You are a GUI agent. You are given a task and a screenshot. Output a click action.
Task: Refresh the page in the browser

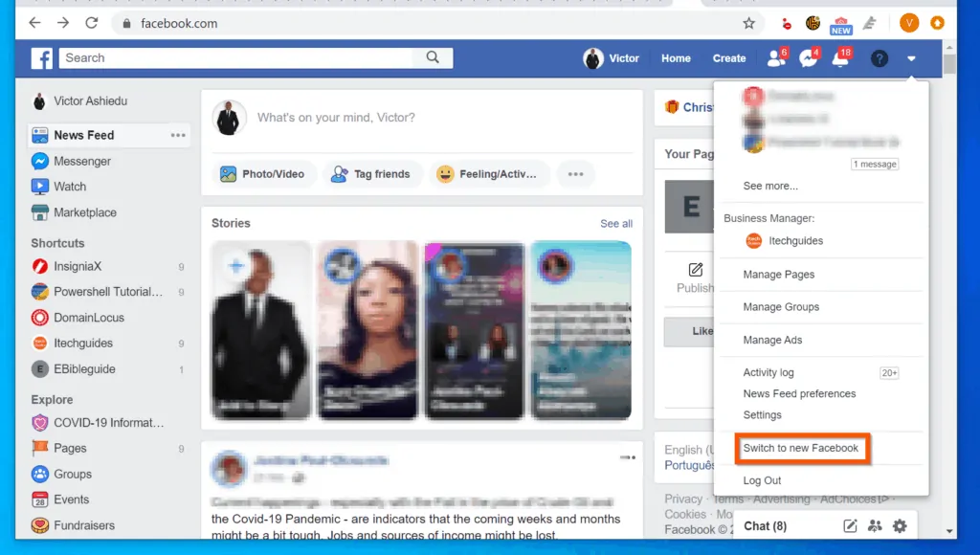click(91, 23)
